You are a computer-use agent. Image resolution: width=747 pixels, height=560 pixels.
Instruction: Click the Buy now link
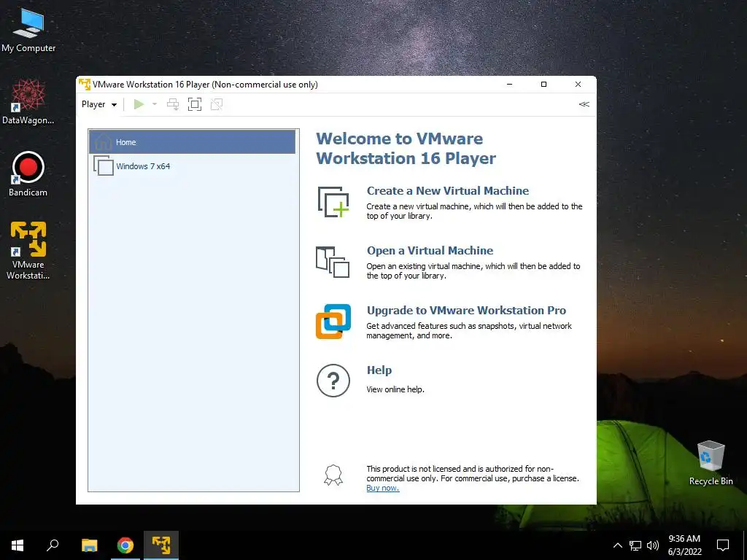click(382, 488)
